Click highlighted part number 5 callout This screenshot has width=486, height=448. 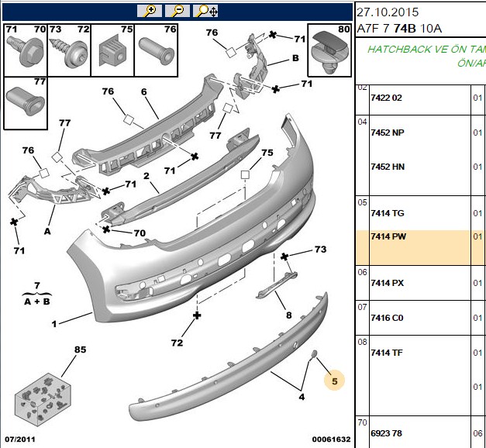334,381
